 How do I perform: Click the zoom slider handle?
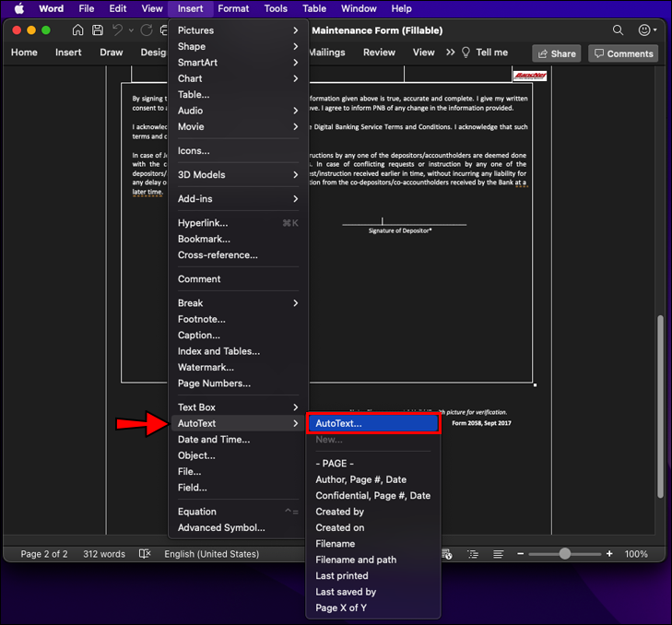point(565,554)
